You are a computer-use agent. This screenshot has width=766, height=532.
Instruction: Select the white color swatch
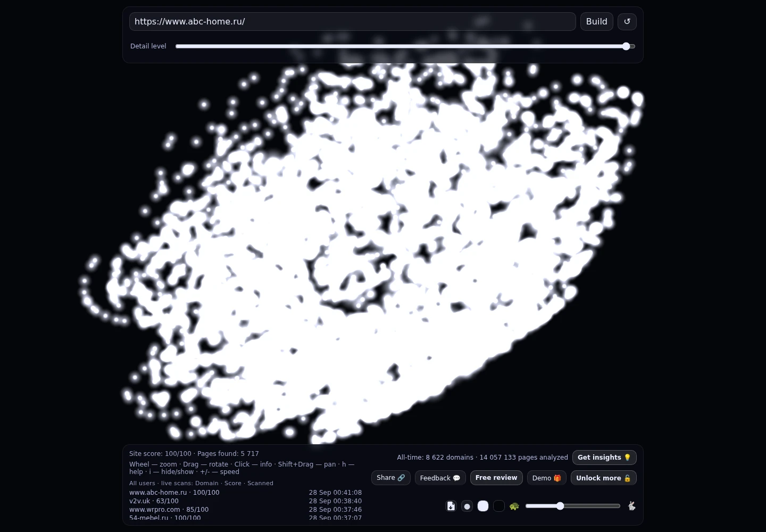pos(483,506)
